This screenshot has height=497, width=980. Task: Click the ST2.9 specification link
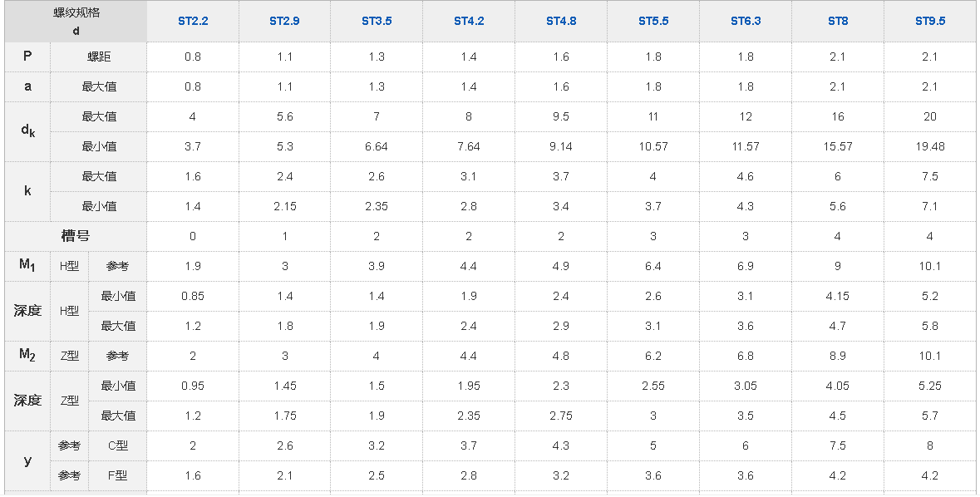pyautogui.click(x=284, y=21)
